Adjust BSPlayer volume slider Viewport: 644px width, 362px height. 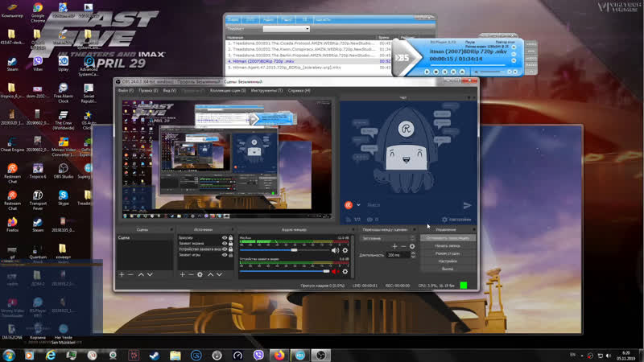pos(491,72)
